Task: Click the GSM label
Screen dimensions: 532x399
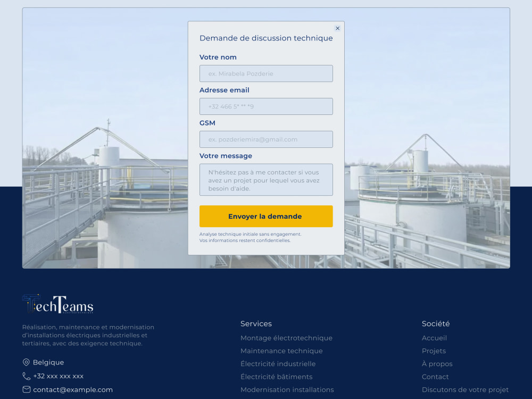Action: pyautogui.click(x=207, y=123)
